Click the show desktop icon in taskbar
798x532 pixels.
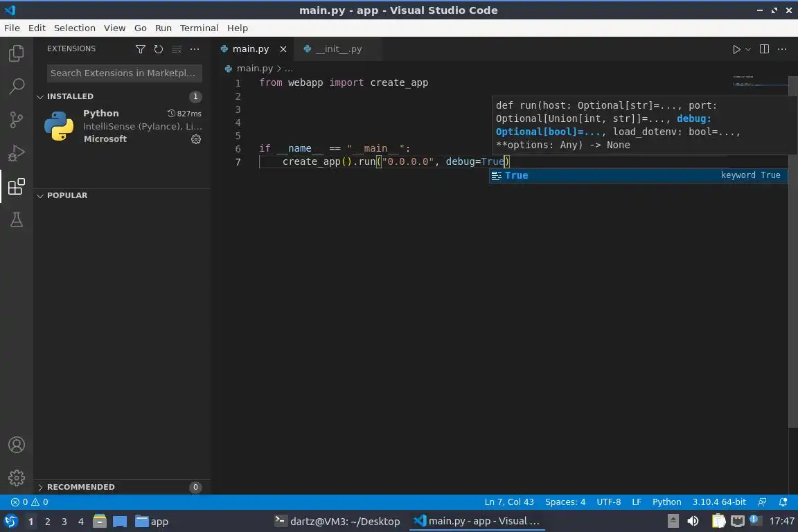tap(120, 522)
